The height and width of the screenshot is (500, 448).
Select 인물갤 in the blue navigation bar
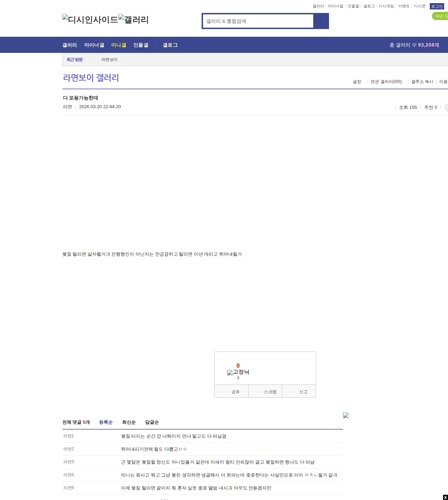point(141,45)
